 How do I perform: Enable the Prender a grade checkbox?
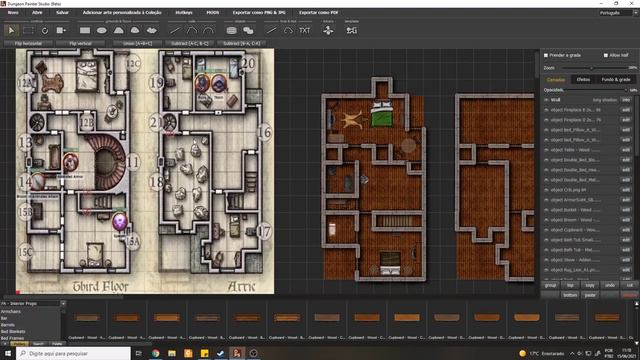[x=546, y=55]
